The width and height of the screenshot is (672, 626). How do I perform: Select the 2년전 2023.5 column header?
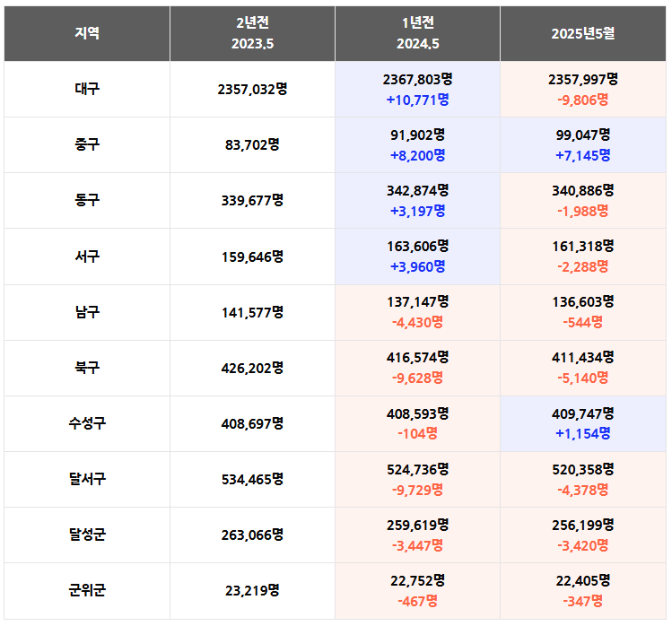coord(252,33)
